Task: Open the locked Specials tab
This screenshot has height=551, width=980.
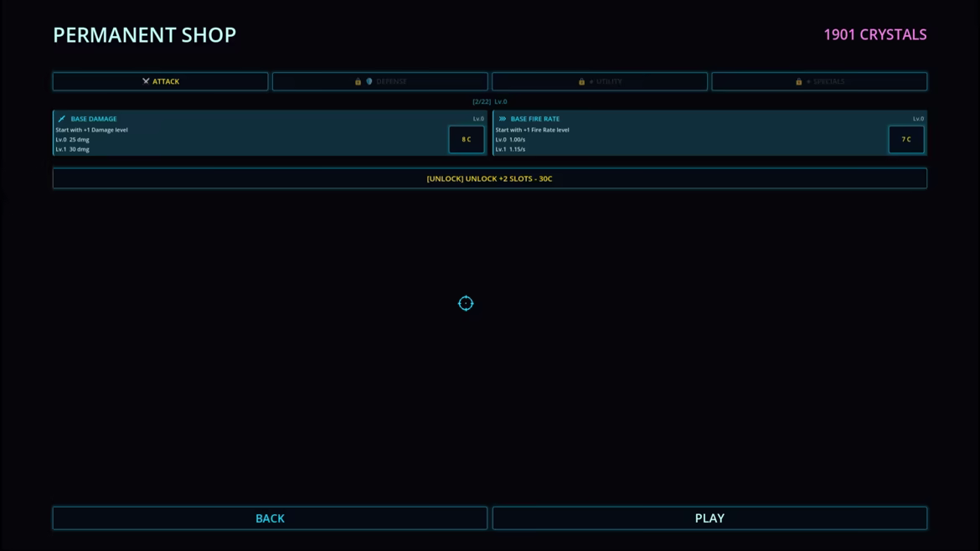Action: (819, 81)
